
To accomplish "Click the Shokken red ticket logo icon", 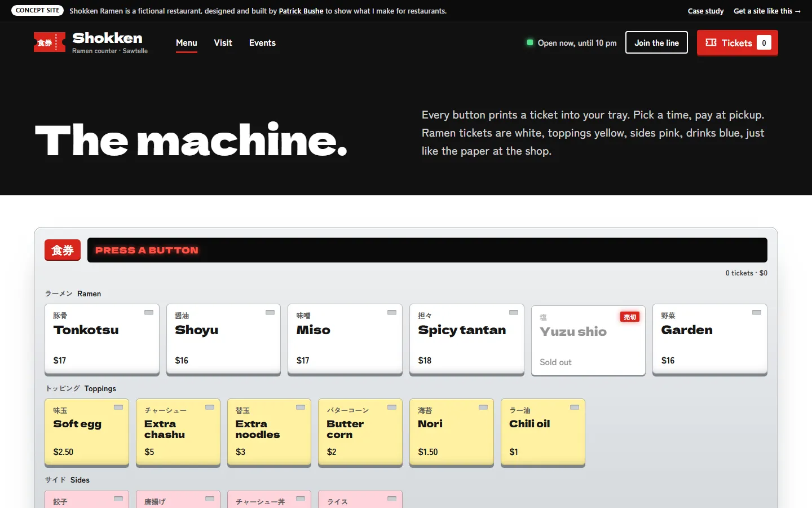I will [x=50, y=42].
